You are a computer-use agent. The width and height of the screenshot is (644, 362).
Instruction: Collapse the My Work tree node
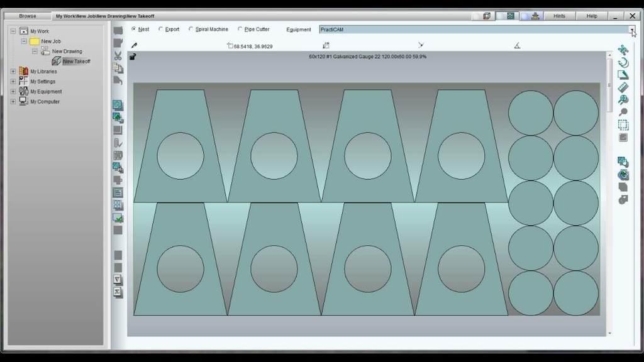click(13, 31)
